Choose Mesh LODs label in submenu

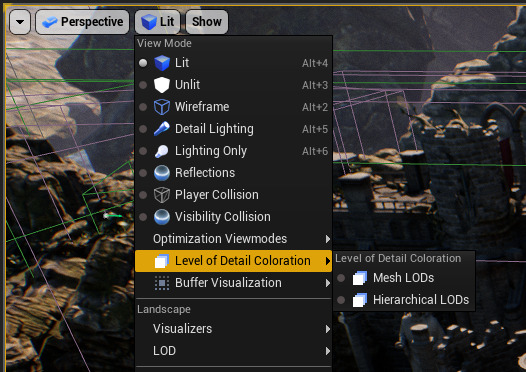pyautogui.click(x=404, y=278)
